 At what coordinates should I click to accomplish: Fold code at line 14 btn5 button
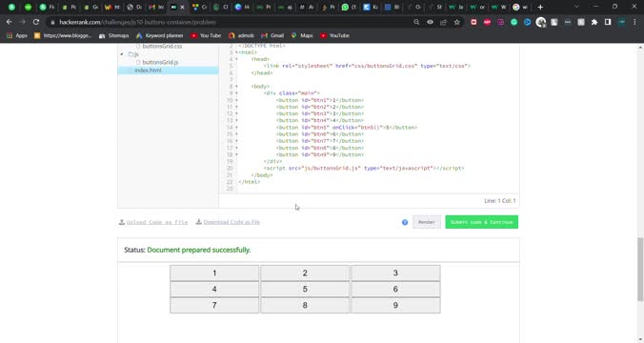236,128
